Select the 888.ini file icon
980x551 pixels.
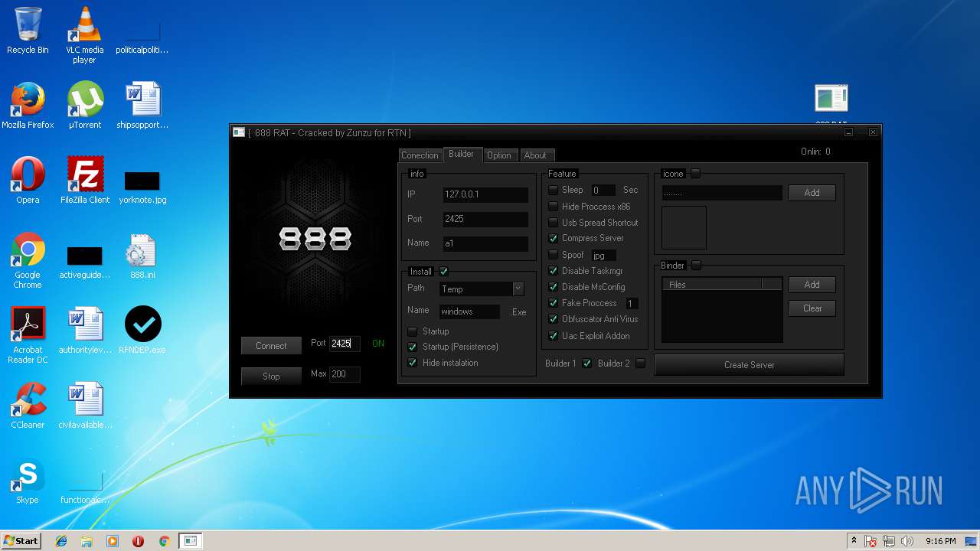[x=142, y=256]
